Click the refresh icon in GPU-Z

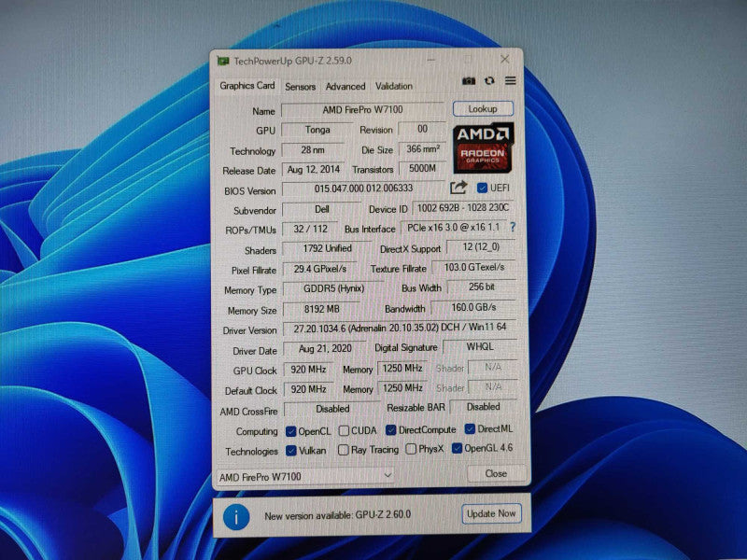tap(489, 81)
